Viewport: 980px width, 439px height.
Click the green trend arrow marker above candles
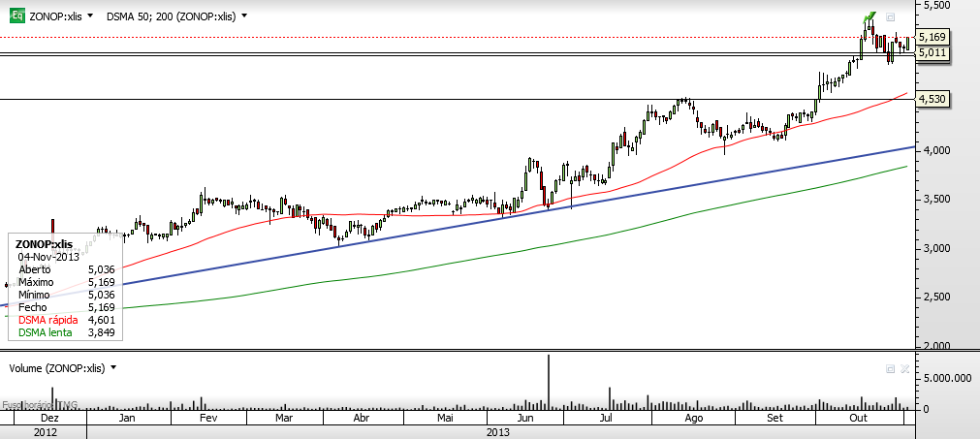click(869, 16)
